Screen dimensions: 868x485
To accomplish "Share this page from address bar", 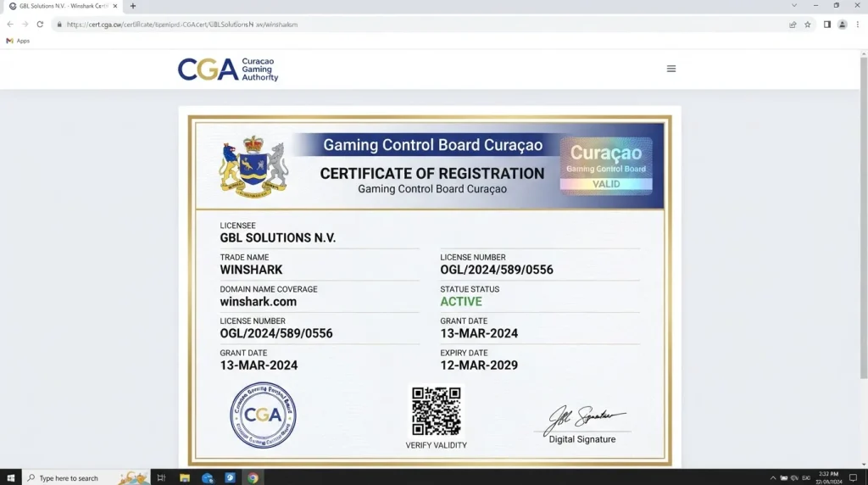I will (x=793, y=25).
